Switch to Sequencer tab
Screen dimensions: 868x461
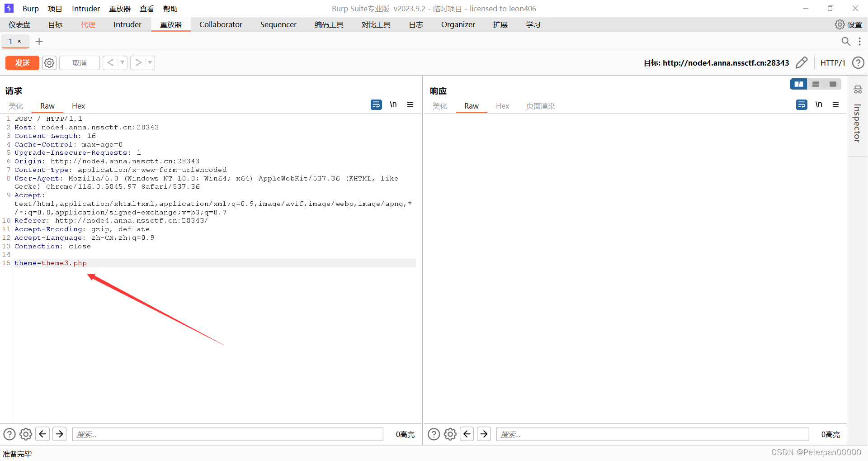click(x=278, y=24)
